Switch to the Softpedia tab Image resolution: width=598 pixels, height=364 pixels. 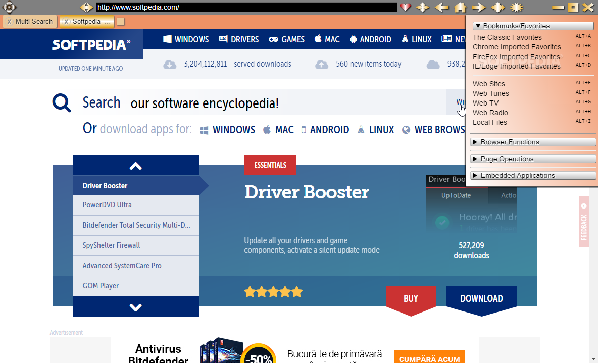coord(87,21)
